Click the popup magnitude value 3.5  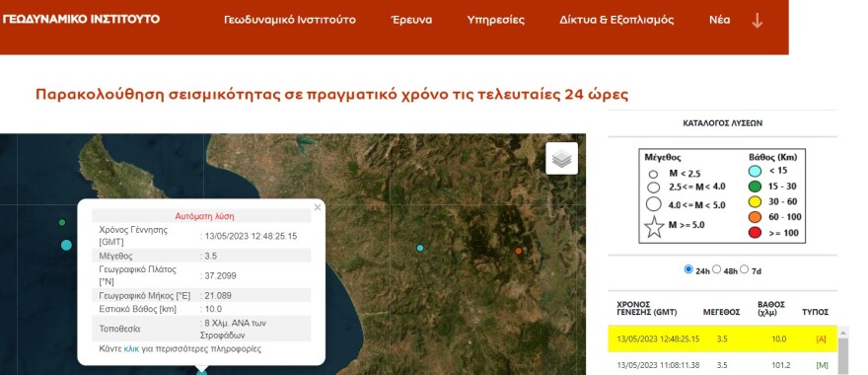(x=210, y=256)
